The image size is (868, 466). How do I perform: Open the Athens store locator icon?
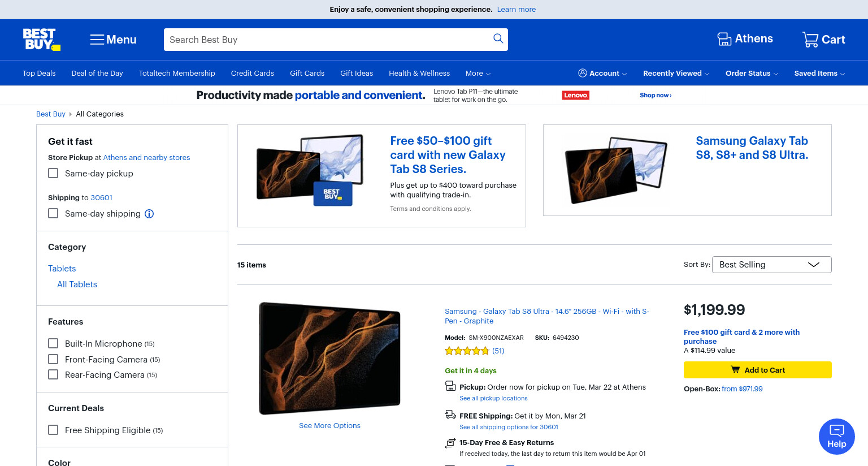click(x=724, y=39)
